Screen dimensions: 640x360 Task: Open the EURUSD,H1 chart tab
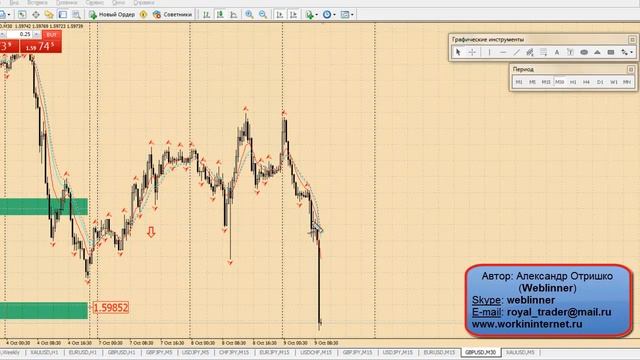(x=82, y=352)
